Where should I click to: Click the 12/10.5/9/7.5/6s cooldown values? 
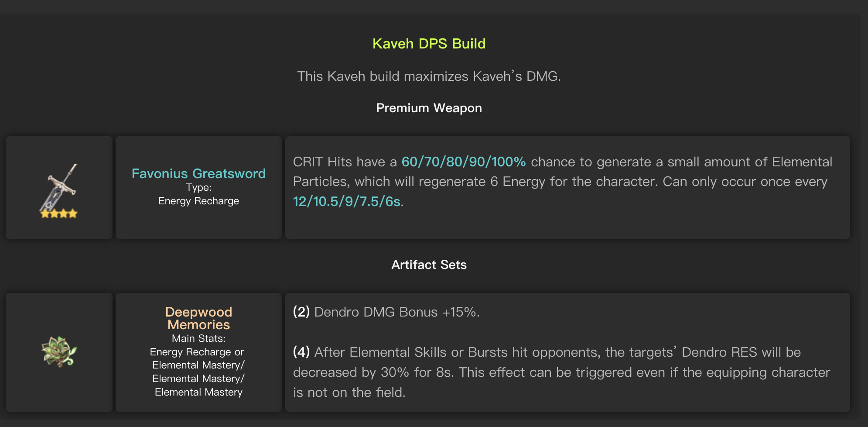tap(347, 201)
